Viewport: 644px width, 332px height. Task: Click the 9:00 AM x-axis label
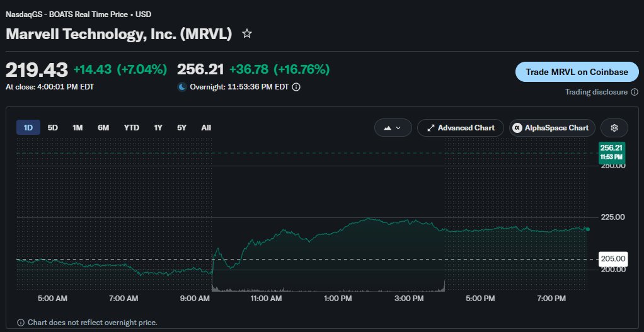[195, 299]
